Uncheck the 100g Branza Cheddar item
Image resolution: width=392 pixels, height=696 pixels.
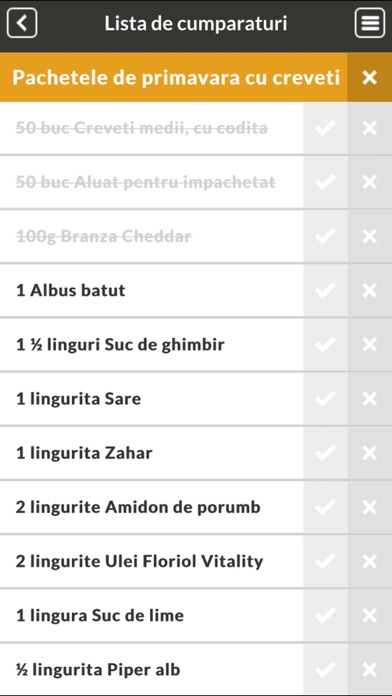click(325, 237)
